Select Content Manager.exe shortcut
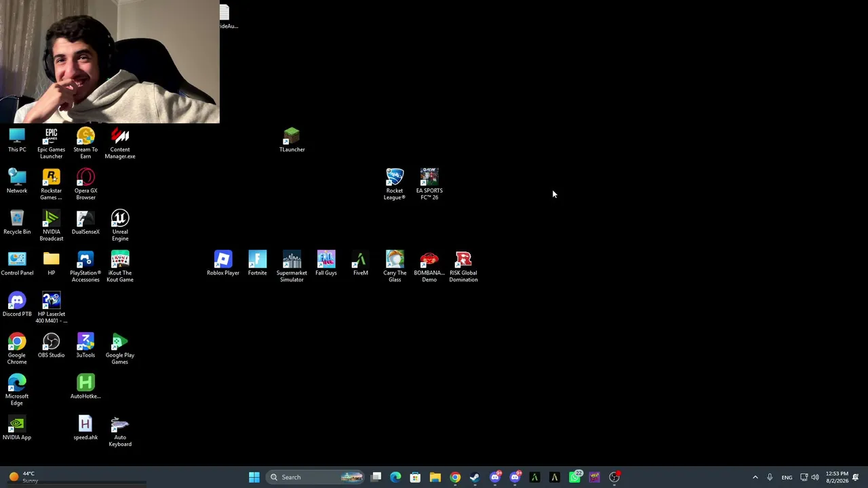Screen dimensions: 868x488 120,144
